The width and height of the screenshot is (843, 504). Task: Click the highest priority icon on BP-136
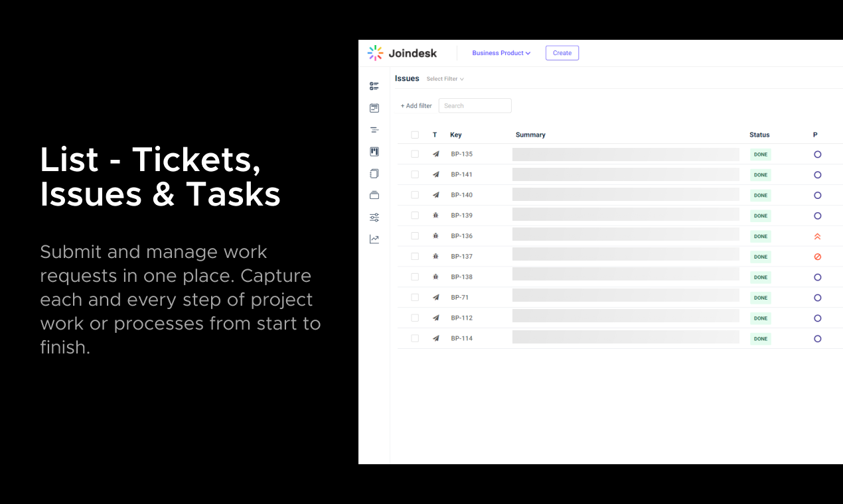[x=817, y=236]
